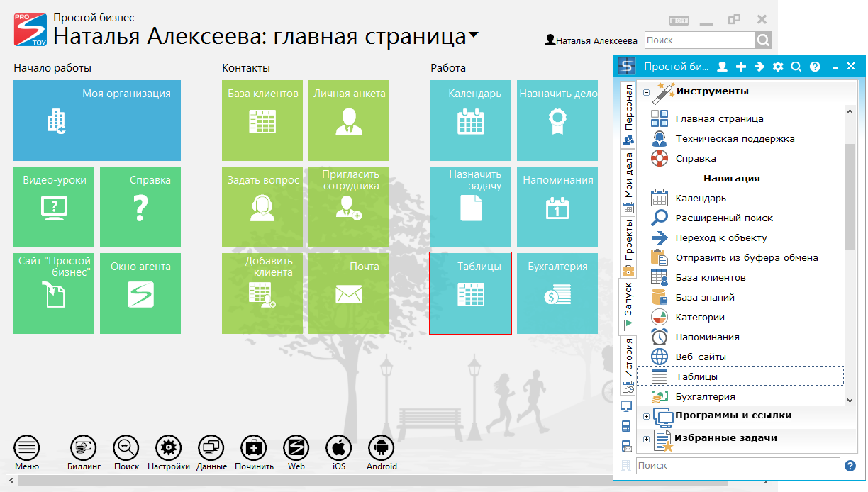Viewport: 868px width, 492px height.
Task: Switch to the Проекты vertical tab
Action: (x=628, y=247)
